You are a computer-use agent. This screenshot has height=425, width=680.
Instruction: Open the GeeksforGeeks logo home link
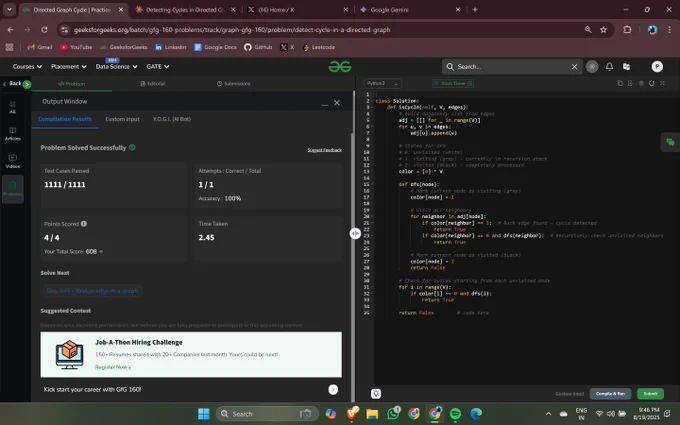click(x=340, y=66)
